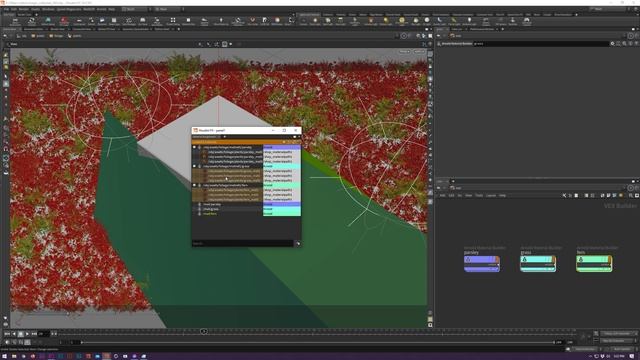Viewport: 640px width, 360px height.
Task: Click the purple color cell of parsley group
Action: [x=282, y=147]
